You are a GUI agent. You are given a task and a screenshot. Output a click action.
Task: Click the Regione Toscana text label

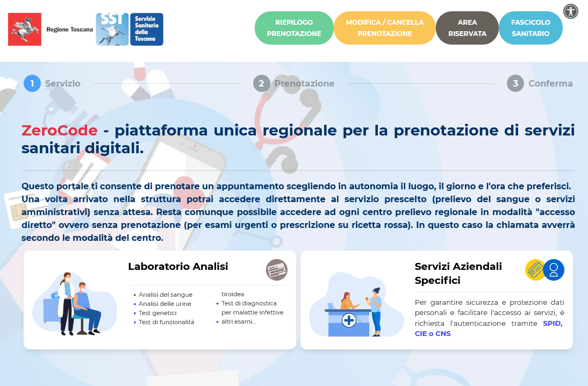(70, 29)
